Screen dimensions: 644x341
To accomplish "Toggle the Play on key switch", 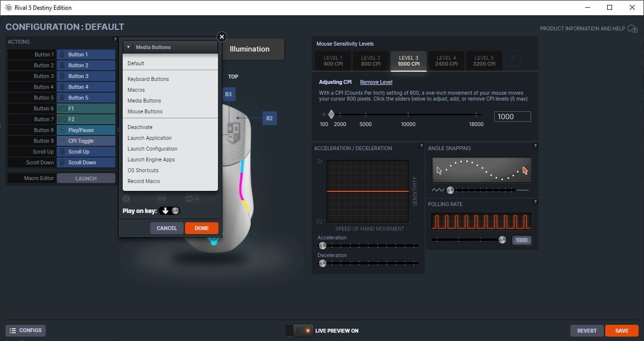I will pyautogui.click(x=169, y=211).
